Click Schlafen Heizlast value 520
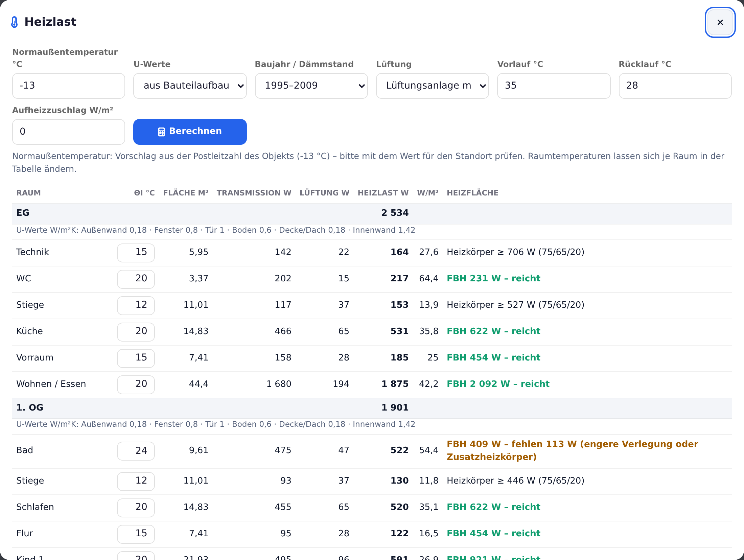 399,507
